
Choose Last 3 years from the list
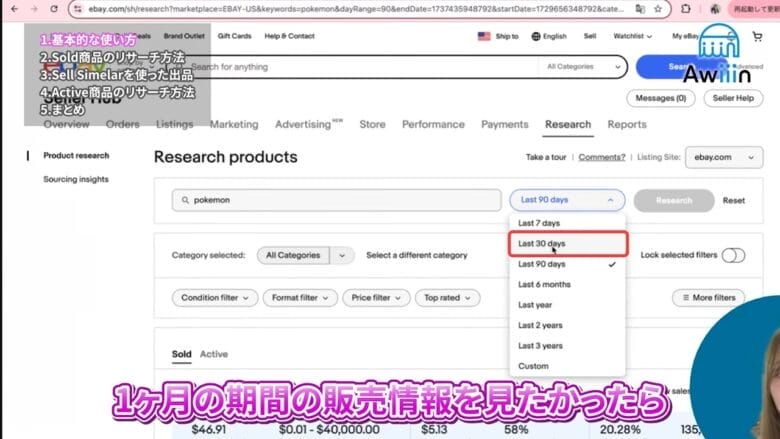[567, 346]
